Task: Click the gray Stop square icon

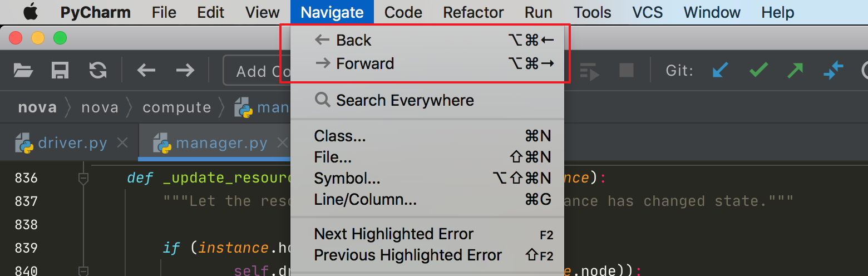Action: (x=627, y=70)
